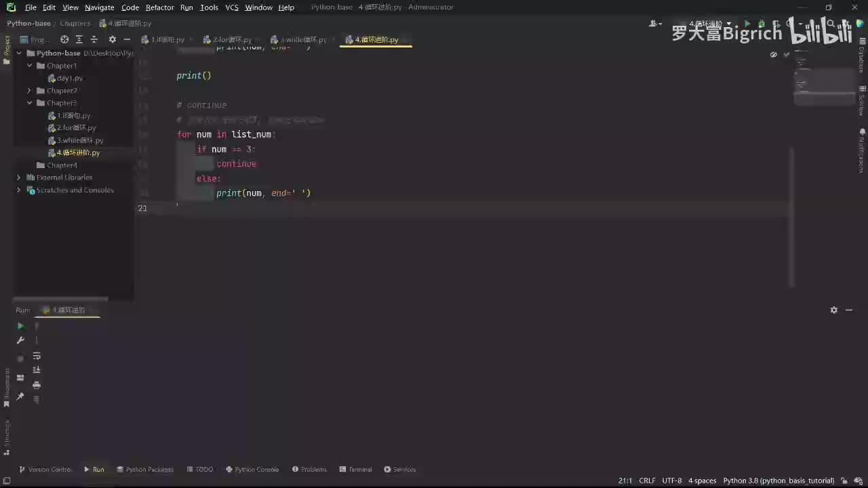
Task: Open Version Control tool window
Action: coord(45,469)
